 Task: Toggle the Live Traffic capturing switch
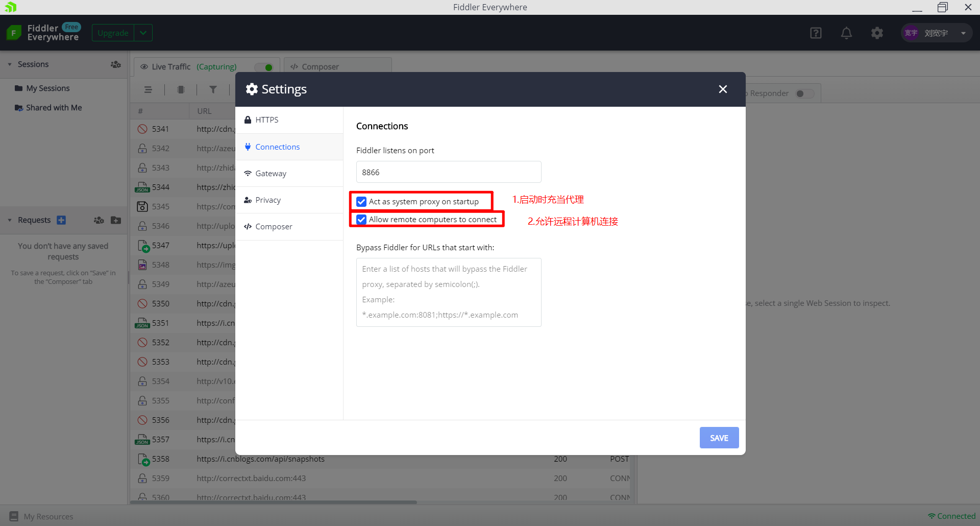pos(264,67)
